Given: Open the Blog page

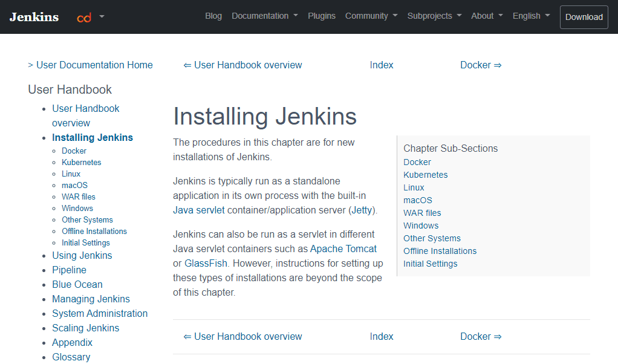Looking at the screenshot, I should click(x=213, y=16).
